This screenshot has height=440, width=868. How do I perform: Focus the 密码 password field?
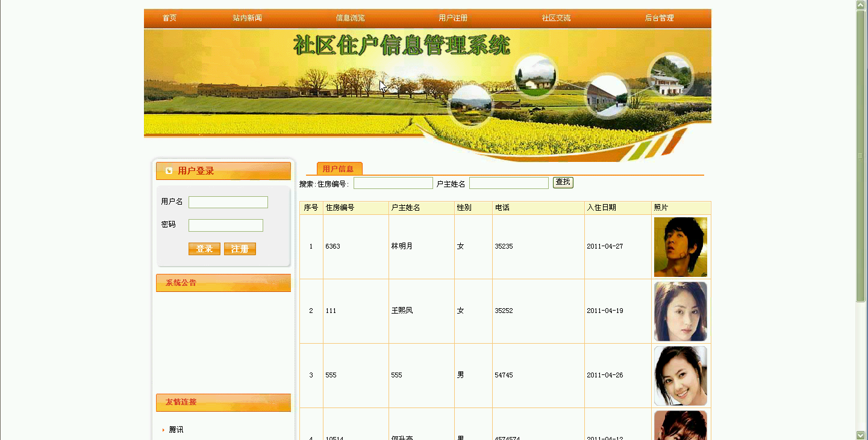point(226,225)
